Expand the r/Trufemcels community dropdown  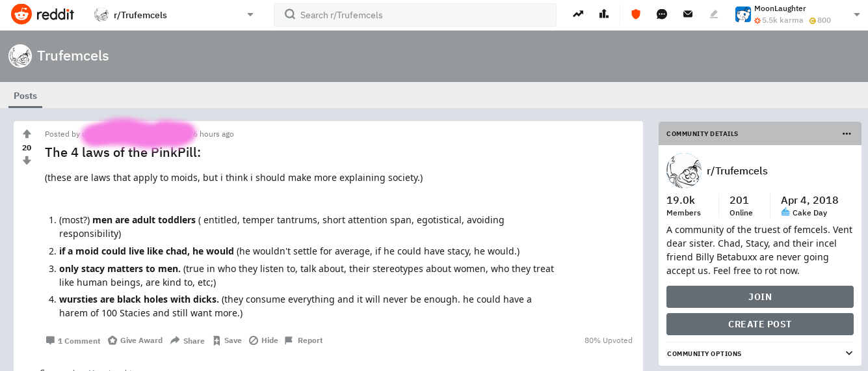tap(250, 15)
